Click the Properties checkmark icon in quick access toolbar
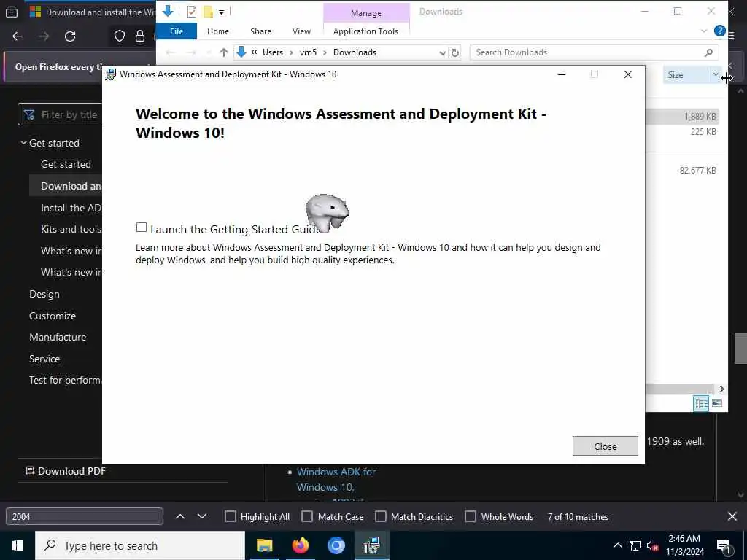This screenshot has height=560, width=747. (192, 12)
